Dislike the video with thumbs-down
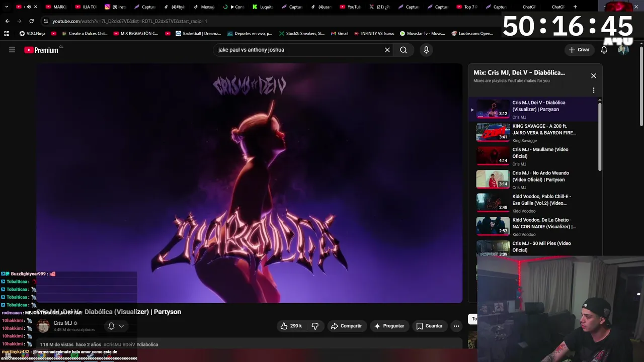The width and height of the screenshot is (644, 362). 315,326
